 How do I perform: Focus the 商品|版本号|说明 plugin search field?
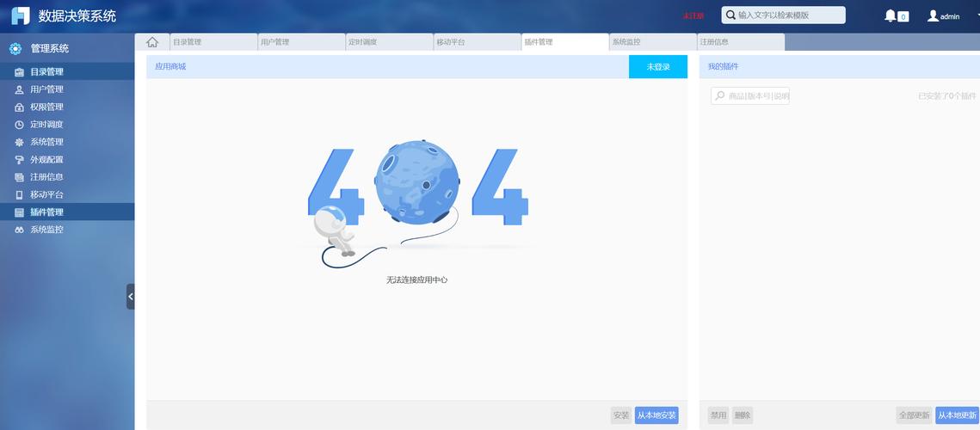(750, 95)
